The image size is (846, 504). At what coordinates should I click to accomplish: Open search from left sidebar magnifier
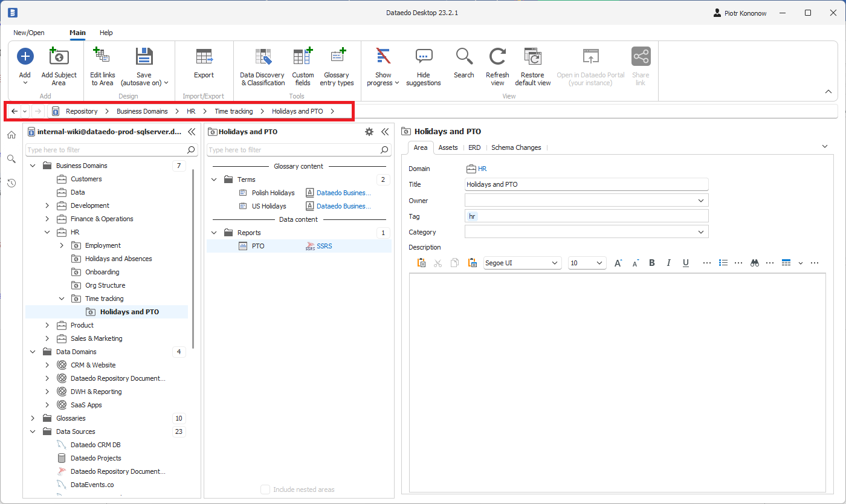coord(11,159)
